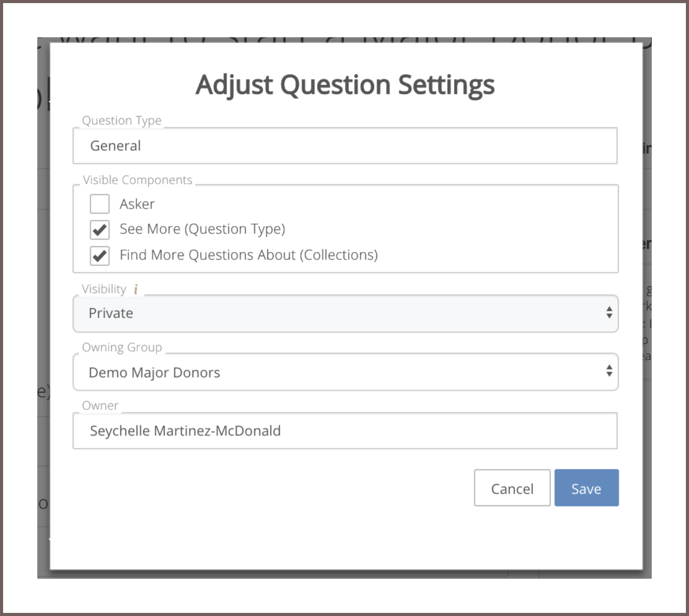The height and width of the screenshot is (616, 689).
Task: Click the Visibility dropdown arrows
Action: click(x=609, y=312)
